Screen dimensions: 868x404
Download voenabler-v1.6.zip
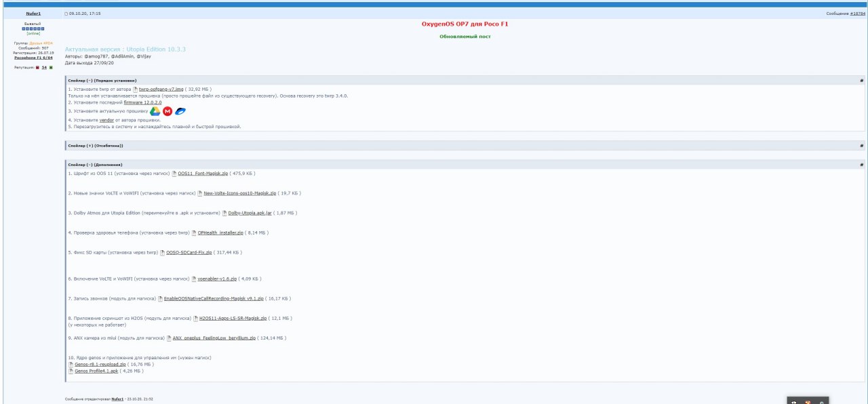tap(217, 279)
